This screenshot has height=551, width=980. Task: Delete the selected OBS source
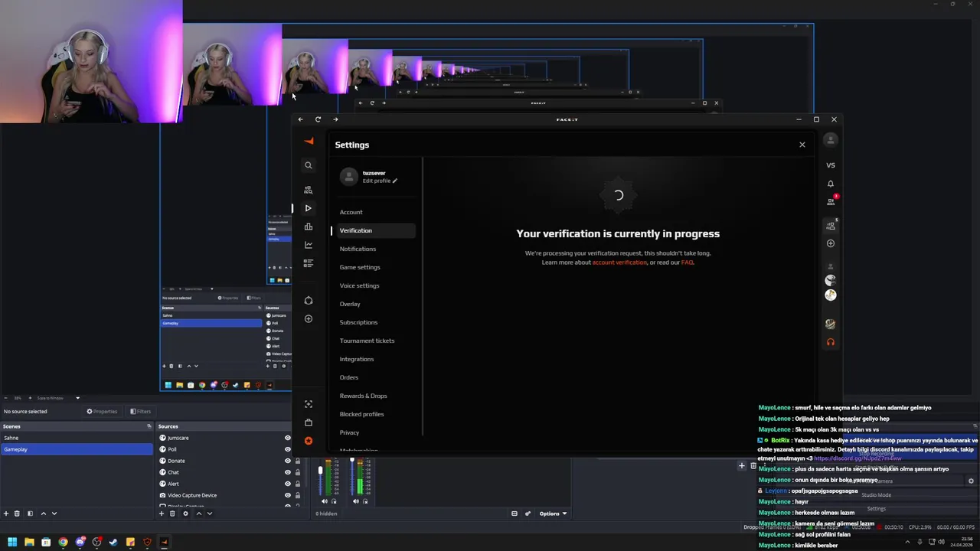173,514
